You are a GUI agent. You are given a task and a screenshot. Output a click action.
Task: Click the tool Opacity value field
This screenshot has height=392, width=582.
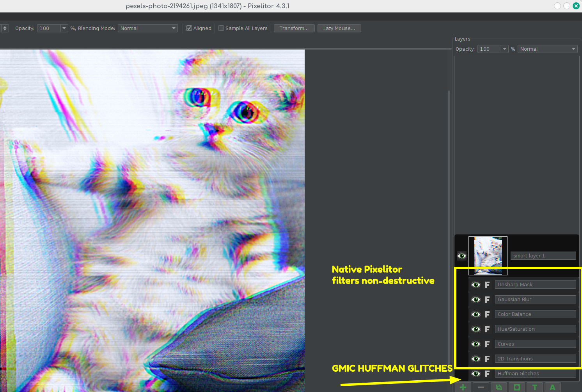(x=49, y=28)
